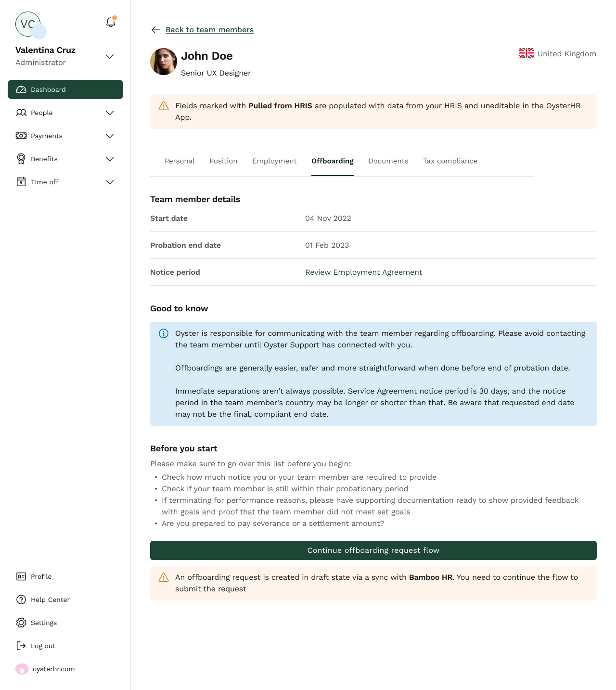Click Back to team members link

coord(209,30)
